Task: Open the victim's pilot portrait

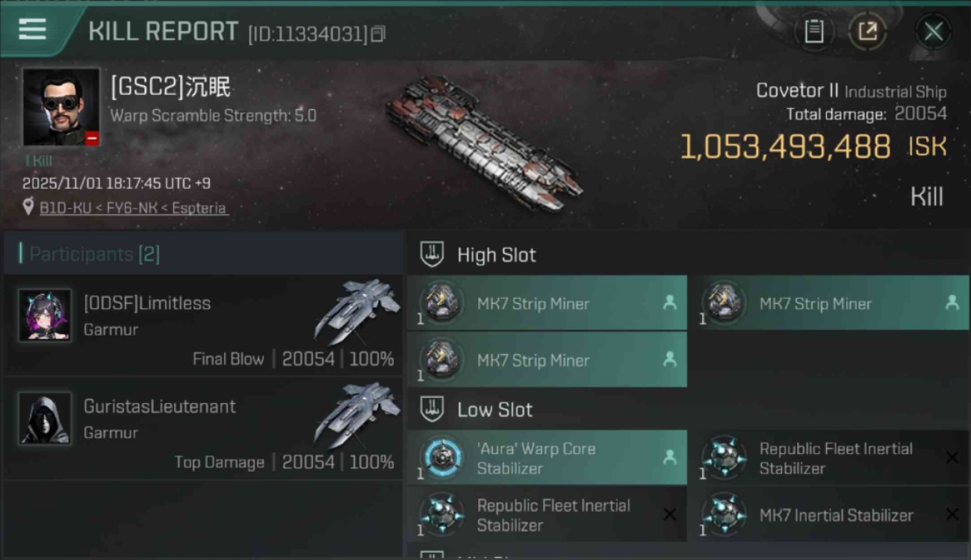Action: click(61, 108)
